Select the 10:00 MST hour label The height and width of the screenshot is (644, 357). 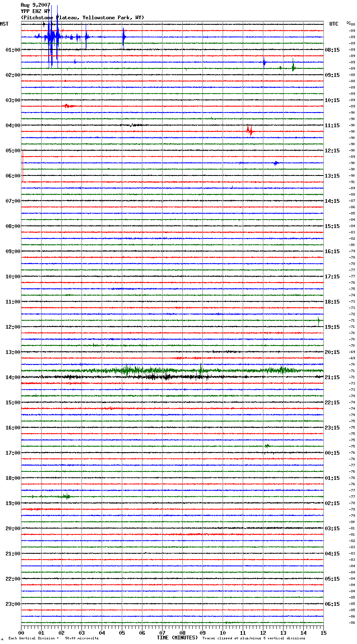click(13, 276)
